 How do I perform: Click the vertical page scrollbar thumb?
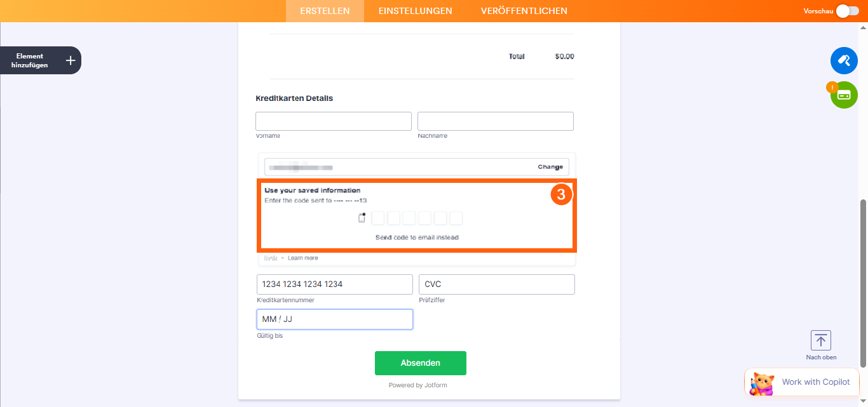click(863, 283)
